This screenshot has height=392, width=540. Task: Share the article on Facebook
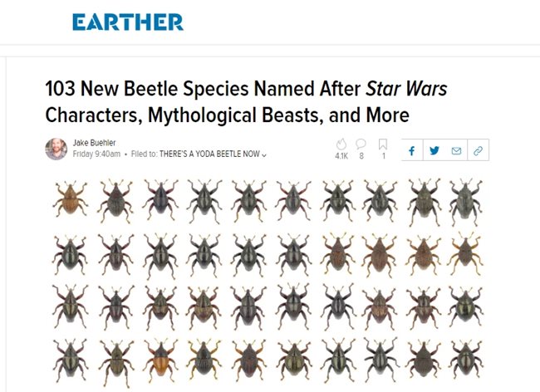[412, 150]
